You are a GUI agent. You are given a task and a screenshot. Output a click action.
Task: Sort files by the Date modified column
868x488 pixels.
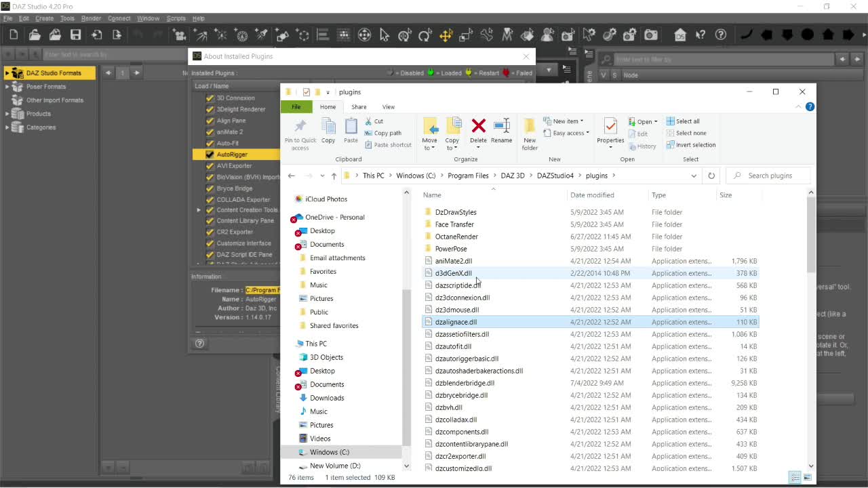pos(592,195)
